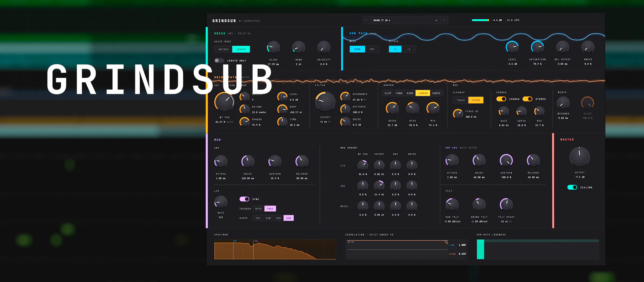Select LEGATO voice mode
Viewport: 644px width, 282px height.
241,49
